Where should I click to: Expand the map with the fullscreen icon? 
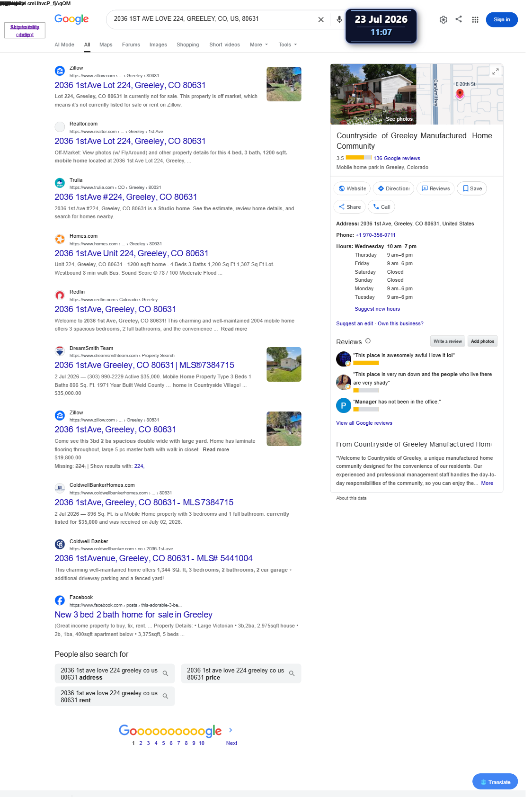pyautogui.click(x=496, y=72)
